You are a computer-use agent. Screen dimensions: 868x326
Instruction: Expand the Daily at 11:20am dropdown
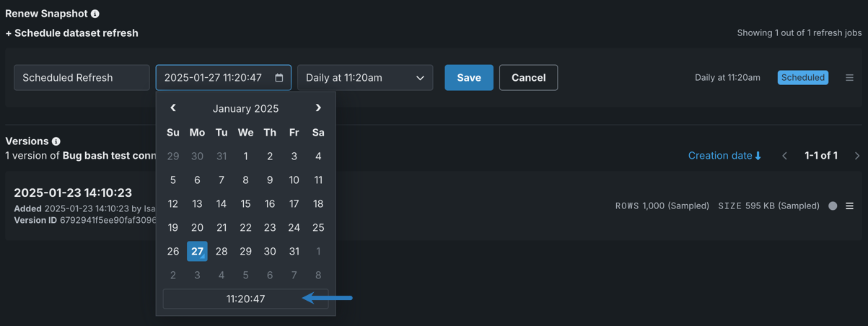pos(365,78)
